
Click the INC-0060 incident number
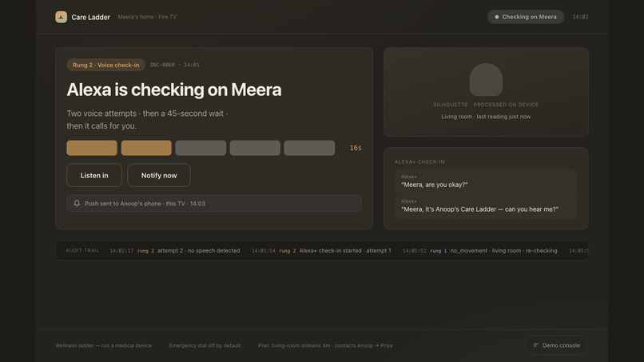(162, 65)
